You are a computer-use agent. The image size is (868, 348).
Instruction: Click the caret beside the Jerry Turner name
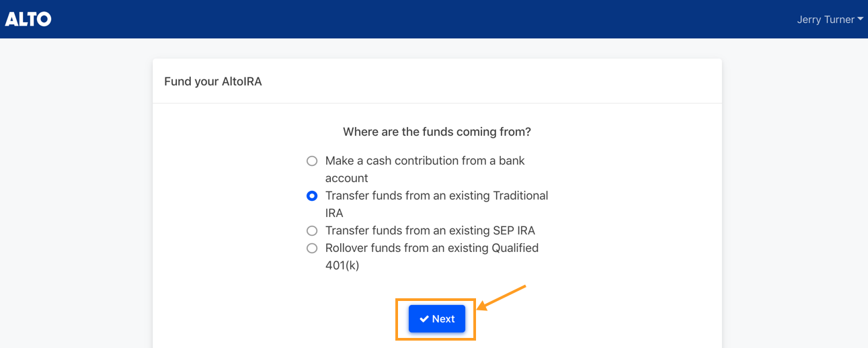tap(860, 19)
